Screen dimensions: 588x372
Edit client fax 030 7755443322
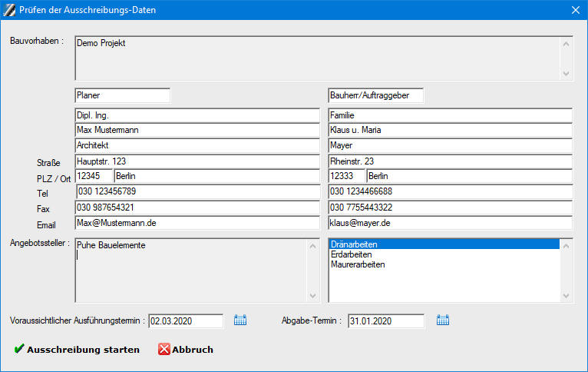[x=451, y=208]
